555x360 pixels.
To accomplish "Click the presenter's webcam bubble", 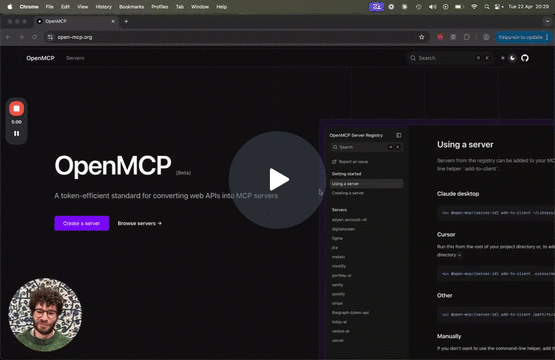I will point(45,315).
